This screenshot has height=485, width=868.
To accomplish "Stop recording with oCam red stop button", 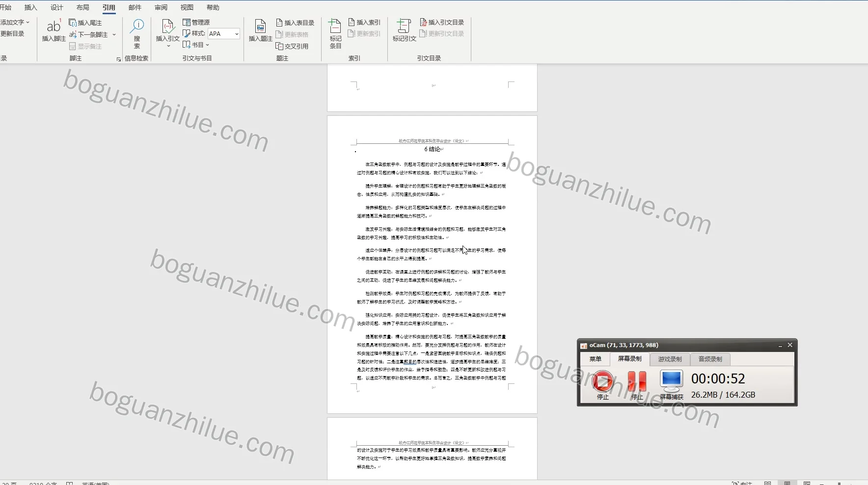I will 602,381.
